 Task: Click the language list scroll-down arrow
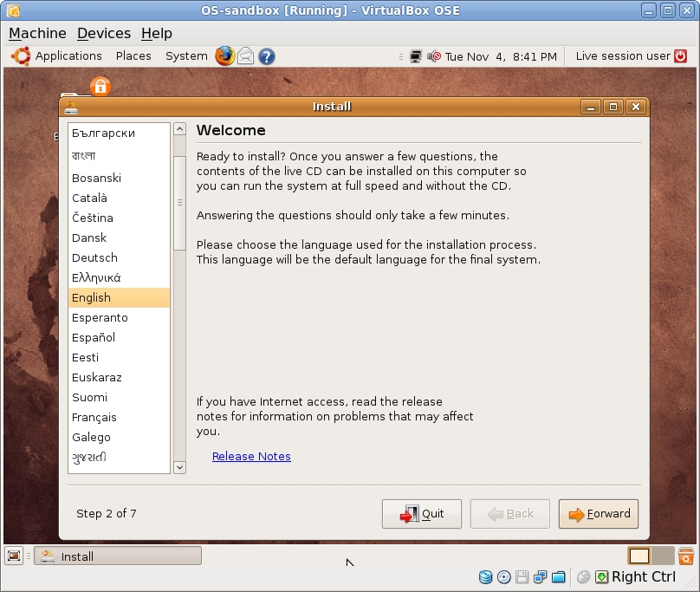point(179,467)
